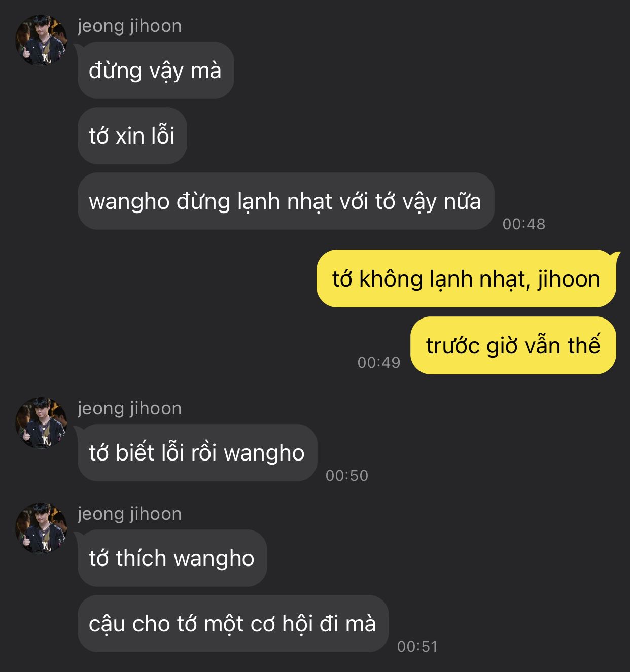Tap the yellow 'trước giờ vẫn thế' message
This screenshot has height=672, width=630.
click(513, 345)
